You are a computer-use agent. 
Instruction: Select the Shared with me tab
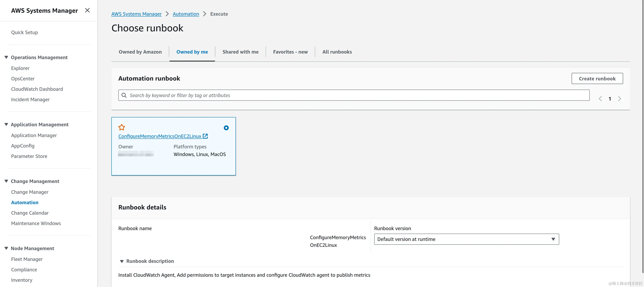coord(240,52)
